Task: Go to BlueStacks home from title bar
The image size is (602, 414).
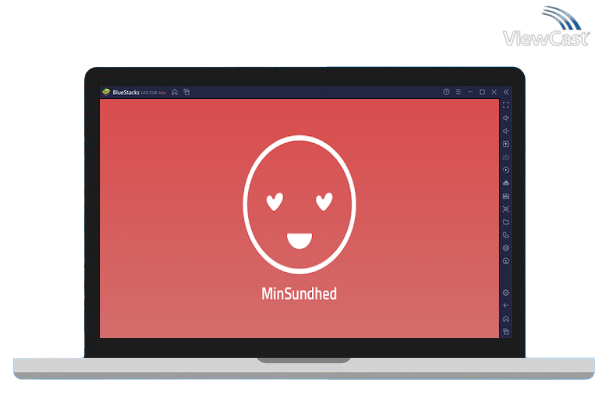Action: [x=174, y=92]
